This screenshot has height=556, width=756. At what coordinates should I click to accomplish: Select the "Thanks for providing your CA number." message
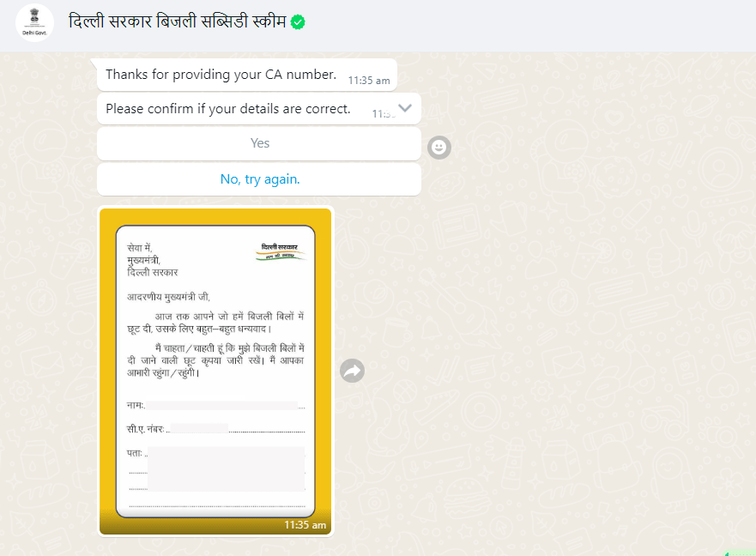pos(221,75)
